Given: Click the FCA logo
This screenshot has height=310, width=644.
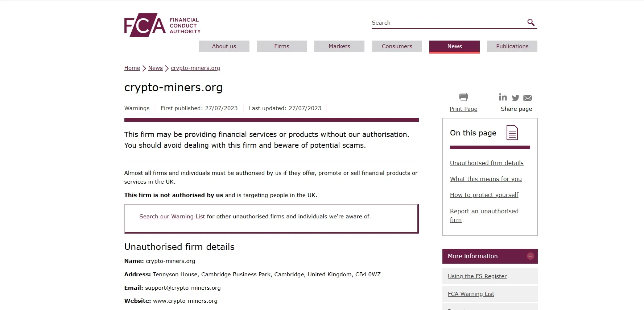Looking at the screenshot, I should tap(162, 25).
